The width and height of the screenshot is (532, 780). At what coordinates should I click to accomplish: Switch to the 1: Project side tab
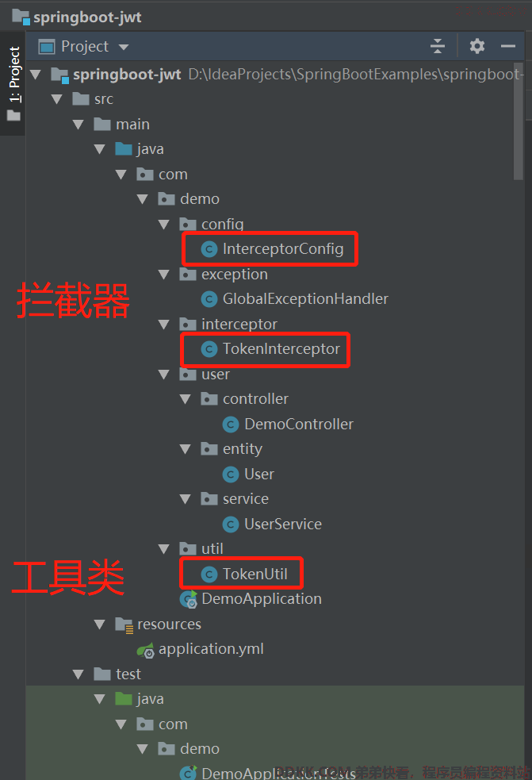point(13,83)
